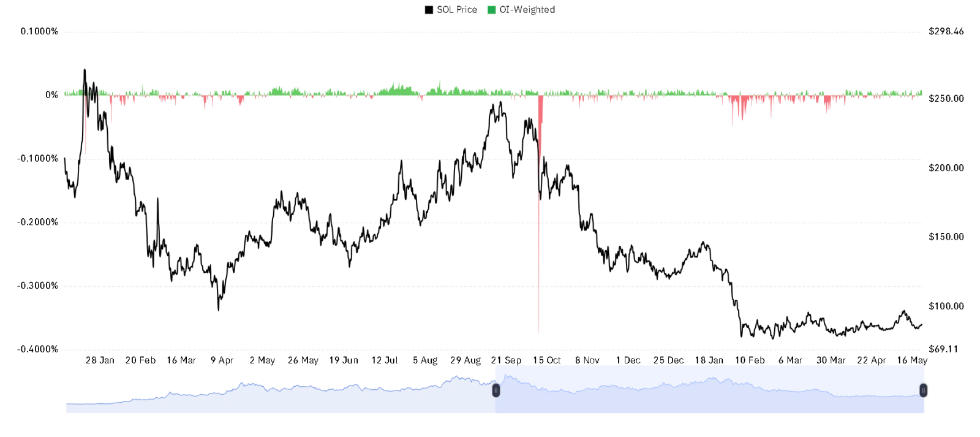980x437 pixels.
Task: Click the 26 May date label
Action: [303, 360]
